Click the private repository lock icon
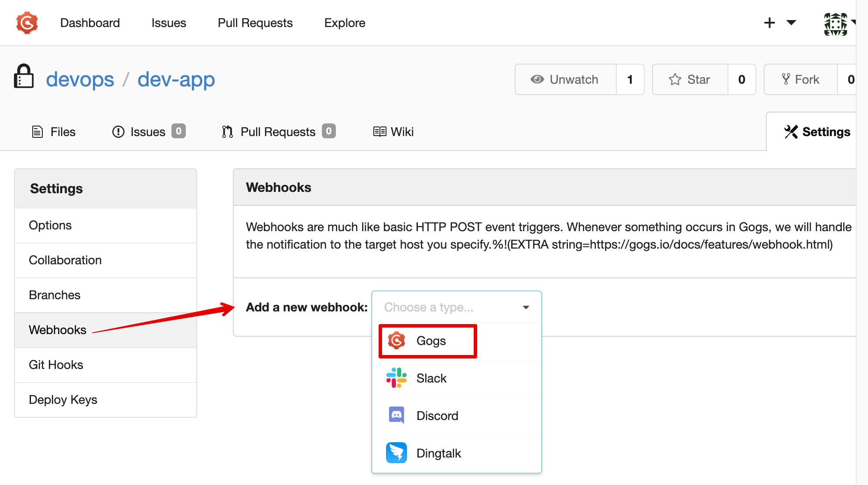 pyautogui.click(x=24, y=76)
